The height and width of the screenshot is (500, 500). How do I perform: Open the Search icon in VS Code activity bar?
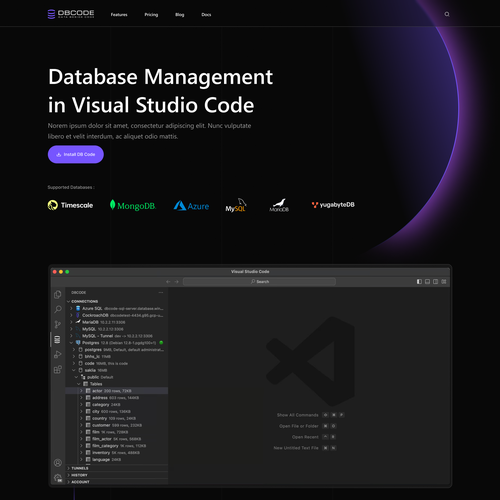pos(58,309)
